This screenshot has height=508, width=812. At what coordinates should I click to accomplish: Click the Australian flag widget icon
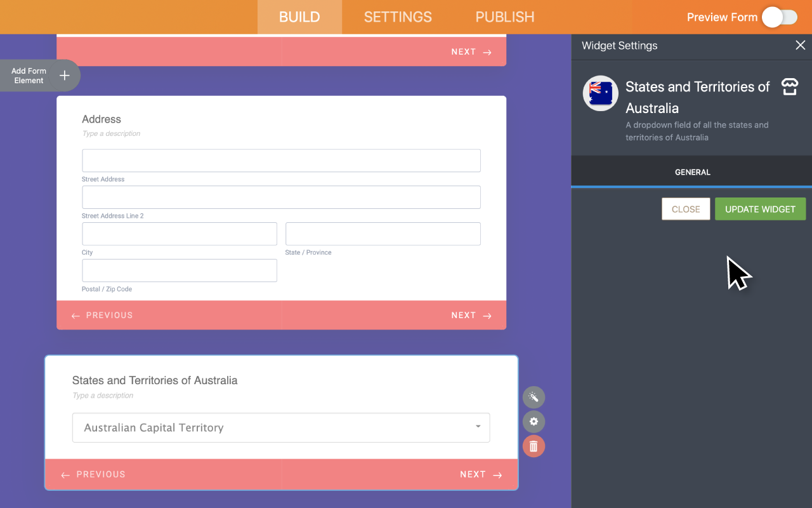point(600,93)
